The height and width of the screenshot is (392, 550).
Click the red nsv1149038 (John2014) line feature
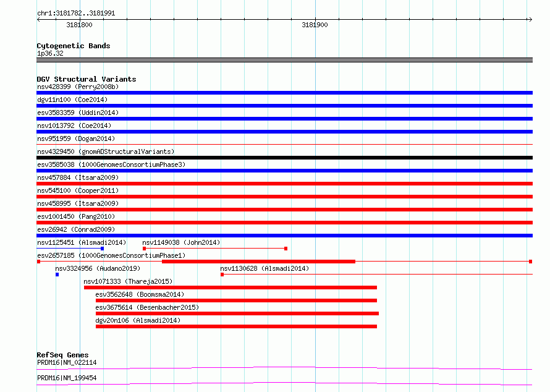(215, 249)
